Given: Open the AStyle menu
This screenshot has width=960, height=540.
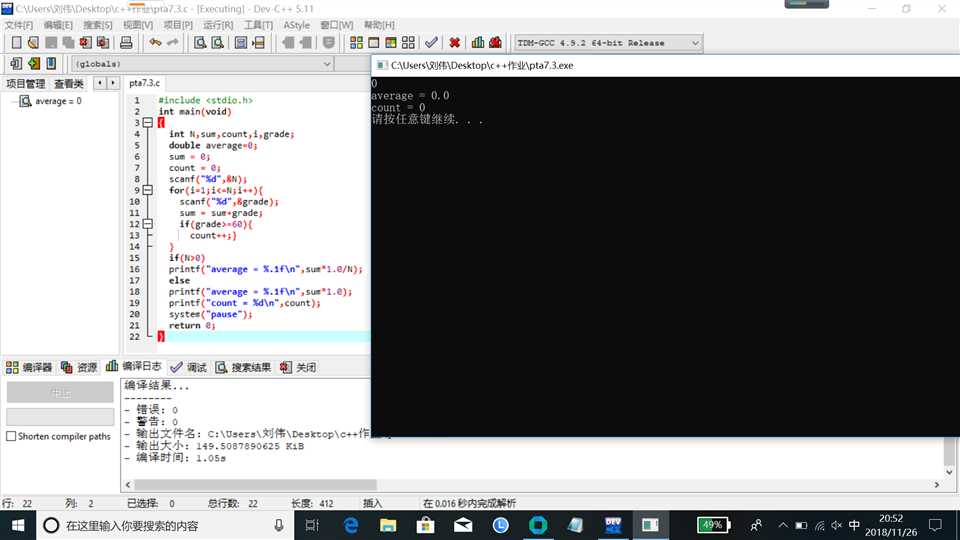Looking at the screenshot, I should tap(296, 25).
